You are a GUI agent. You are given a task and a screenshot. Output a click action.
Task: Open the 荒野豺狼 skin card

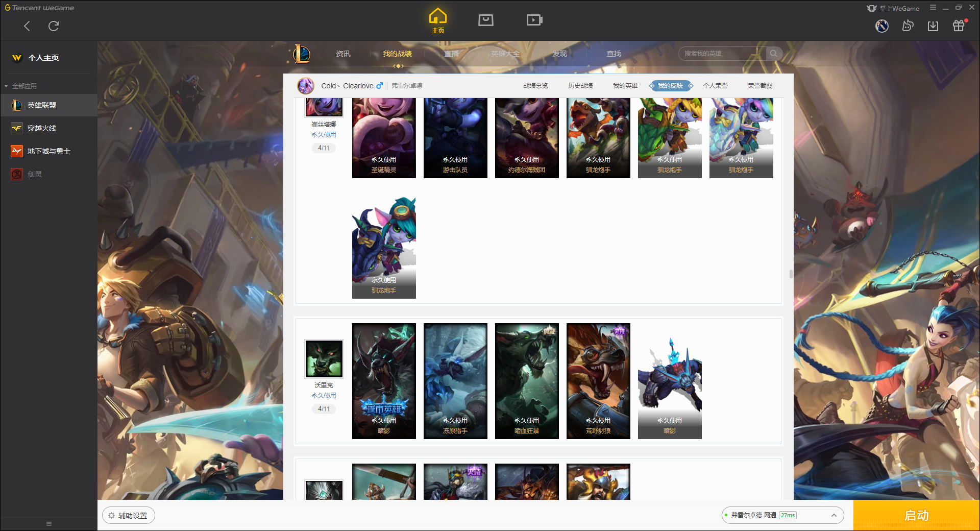pyautogui.click(x=598, y=381)
